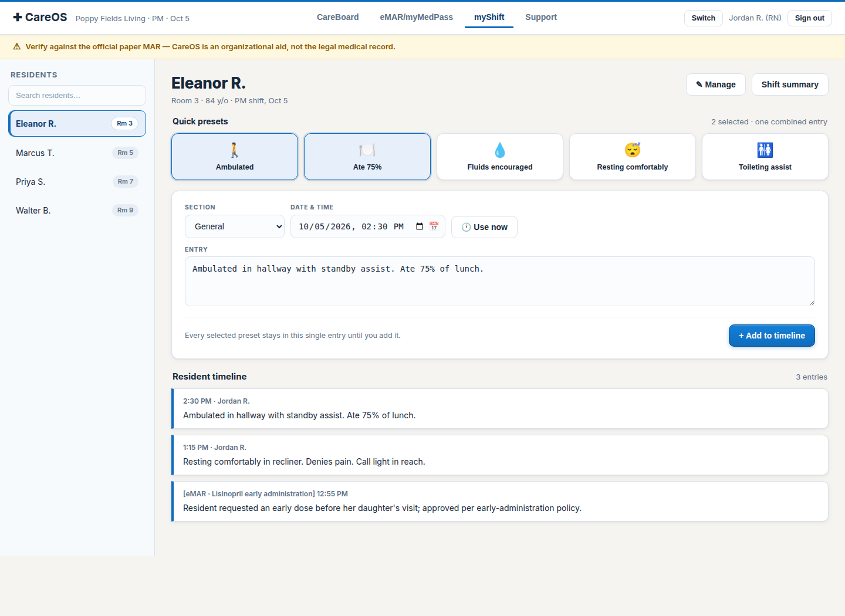Click the sleeping face icon for Resting comfortably
Screen dimensions: 845x616
[633, 150]
